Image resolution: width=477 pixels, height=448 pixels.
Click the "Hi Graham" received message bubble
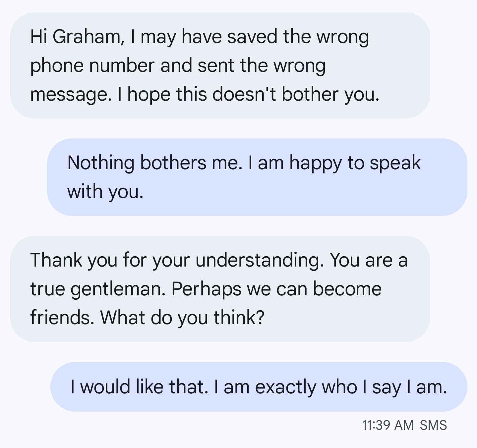tap(220, 65)
